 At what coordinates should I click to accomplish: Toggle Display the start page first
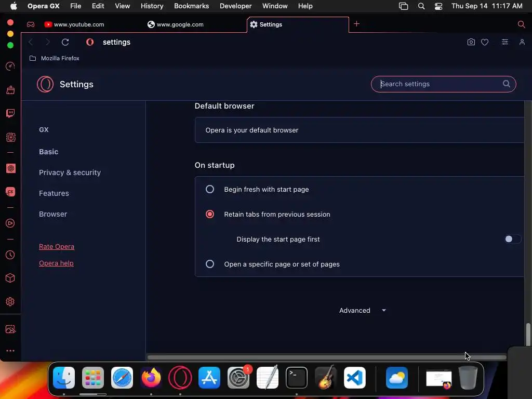click(513, 239)
